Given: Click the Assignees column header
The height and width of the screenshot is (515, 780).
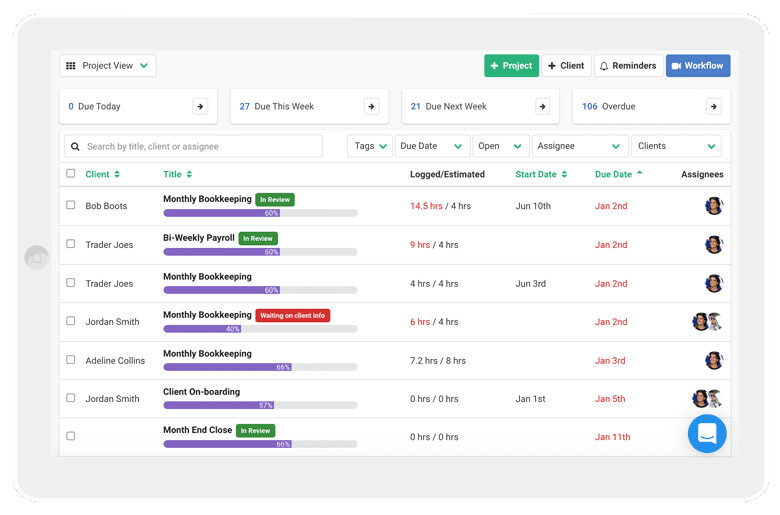Looking at the screenshot, I should tap(702, 174).
